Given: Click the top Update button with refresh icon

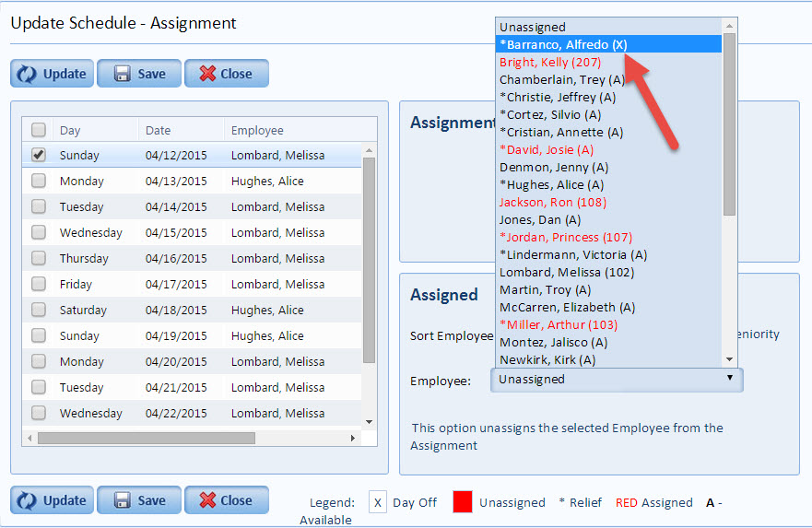Looking at the screenshot, I should click(x=53, y=74).
